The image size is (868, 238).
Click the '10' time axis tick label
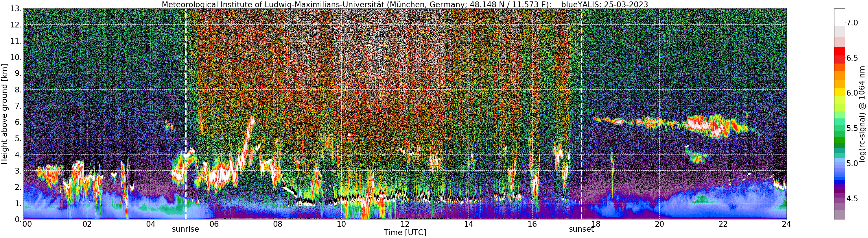tap(341, 224)
